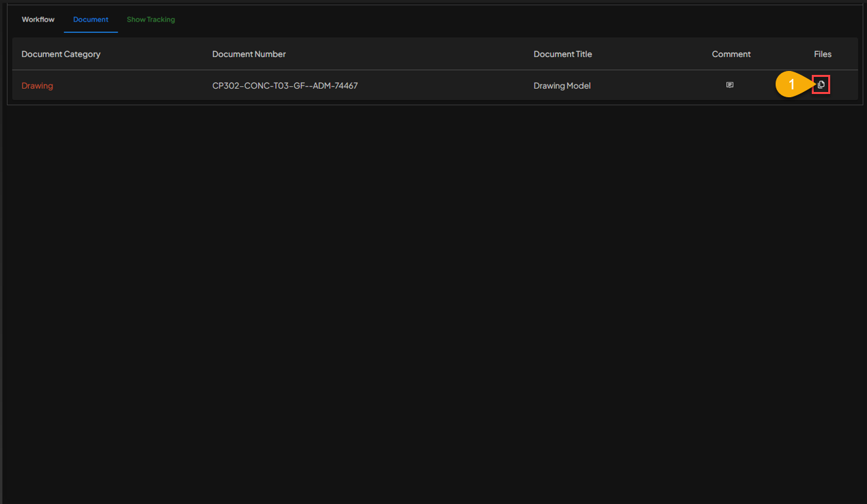867x504 pixels.
Task: Open the Show Tracking tab
Action: click(x=151, y=20)
